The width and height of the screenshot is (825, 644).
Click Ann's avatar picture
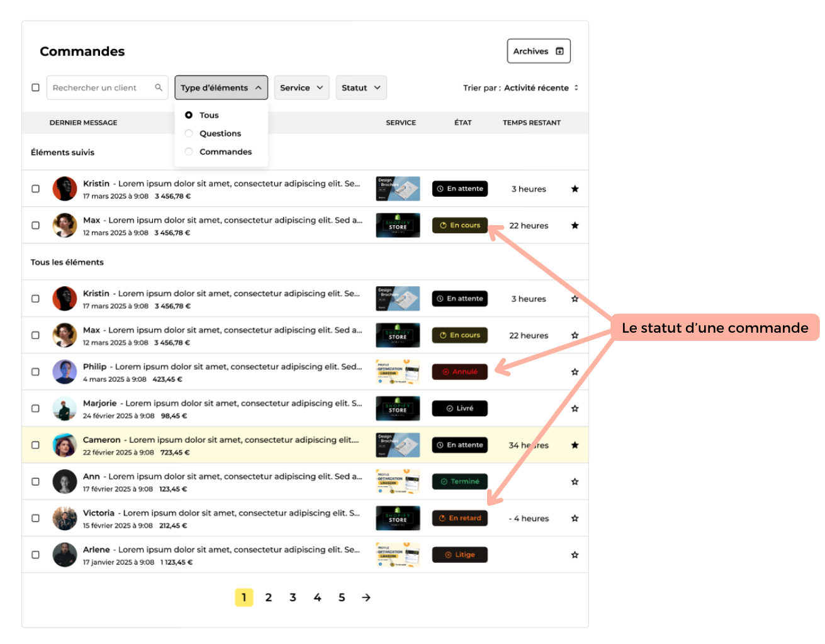click(x=64, y=482)
